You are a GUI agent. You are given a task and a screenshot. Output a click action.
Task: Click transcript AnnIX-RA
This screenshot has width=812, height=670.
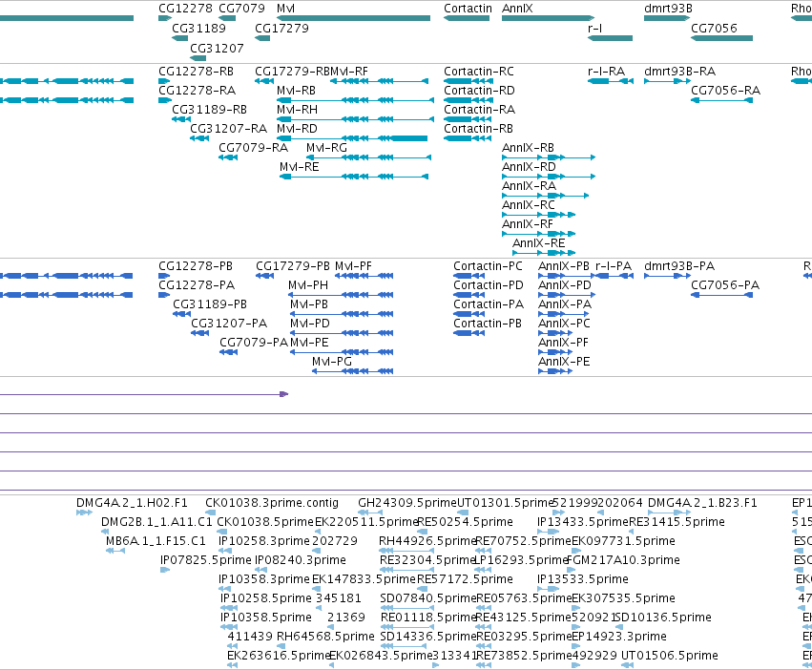click(545, 196)
